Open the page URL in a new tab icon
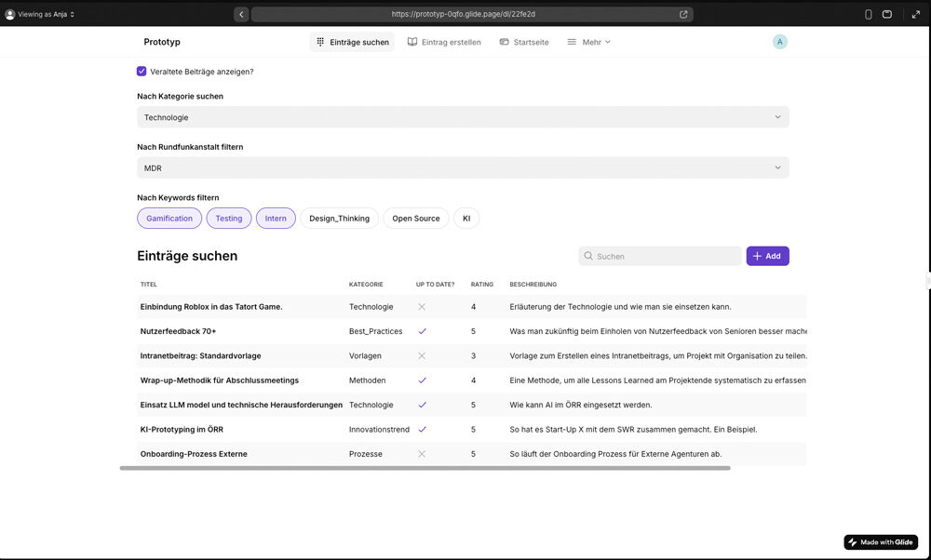This screenshot has width=931, height=560. [683, 14]
